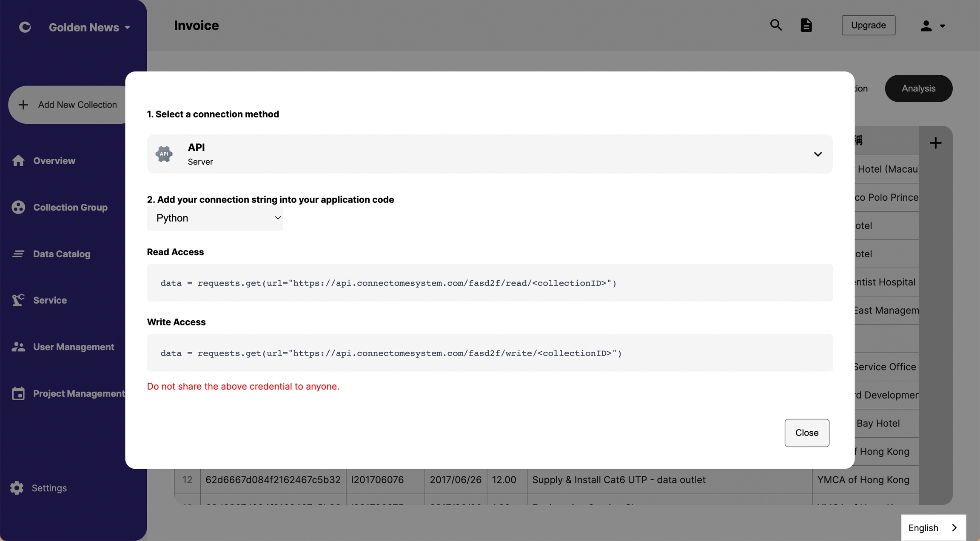Click the 'Service Office' table cell

click(886, 367)
